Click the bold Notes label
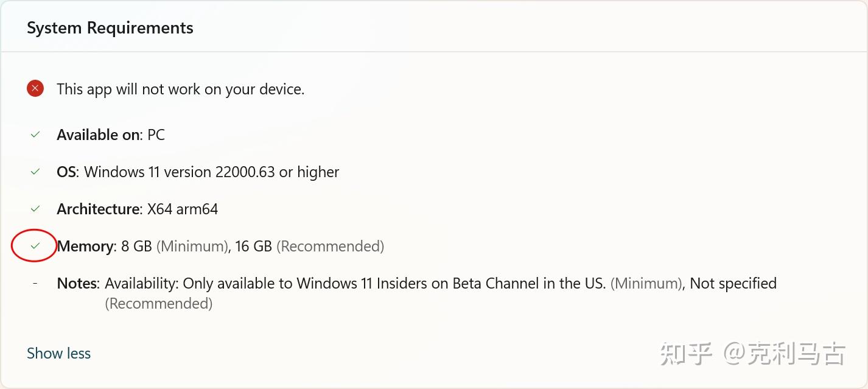 click(78, 283)
